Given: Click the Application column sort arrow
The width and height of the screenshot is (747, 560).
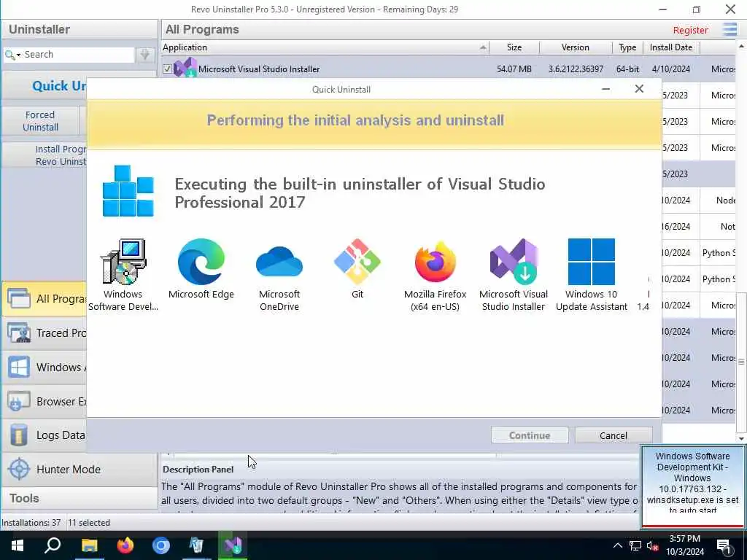Looking at the screenshot, I should pos(483,47).
